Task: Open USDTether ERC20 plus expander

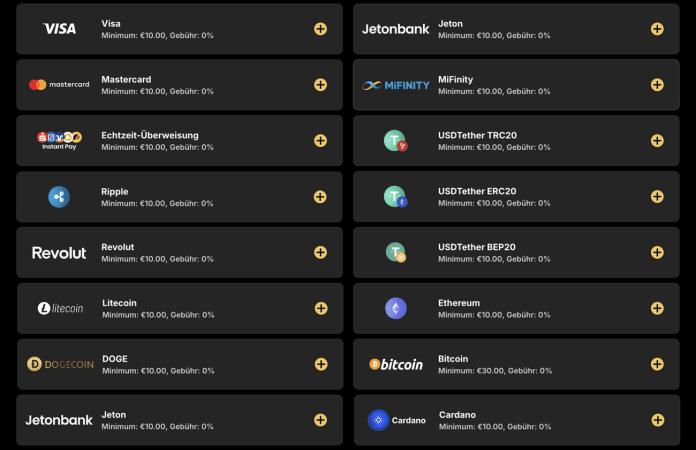Action: (657, 197)
